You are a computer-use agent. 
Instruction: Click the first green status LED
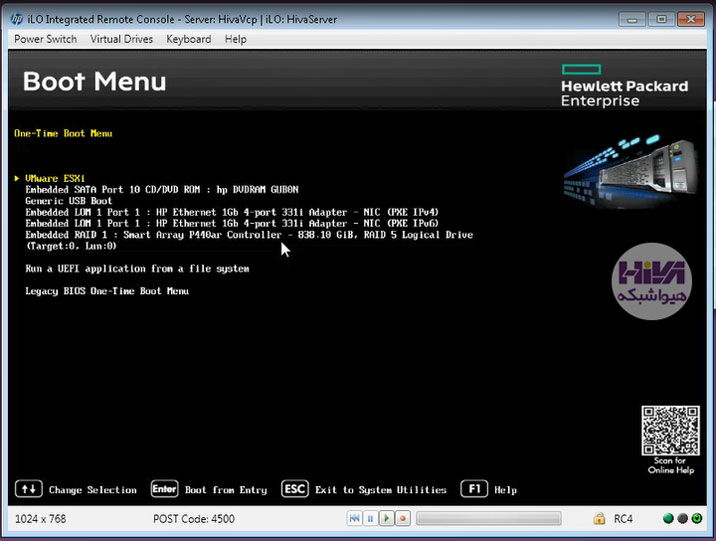668,519
